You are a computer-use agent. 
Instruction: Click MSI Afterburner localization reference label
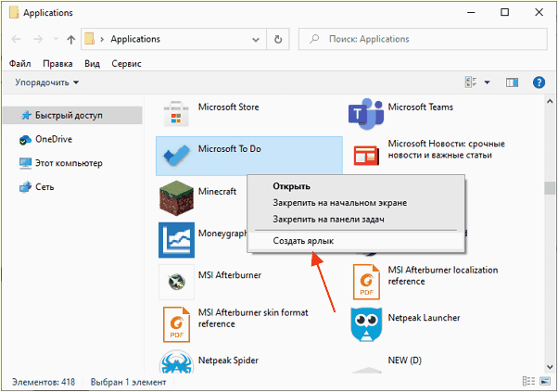coord(443,275)
